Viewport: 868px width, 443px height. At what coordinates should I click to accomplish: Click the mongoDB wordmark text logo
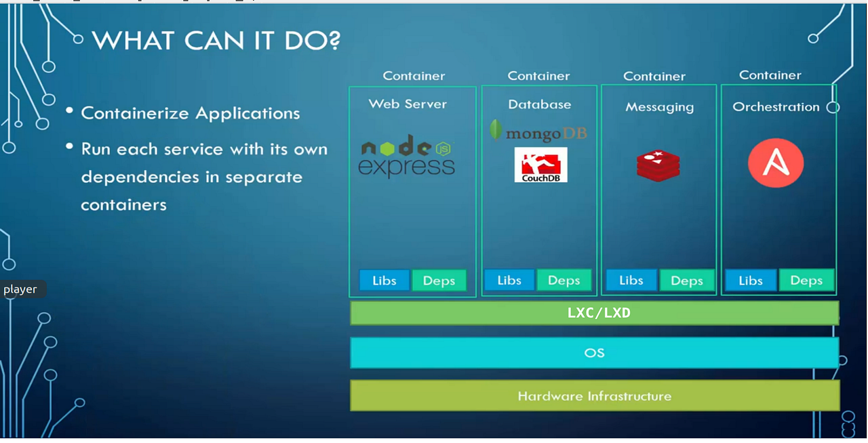click(x=547, y=133)
